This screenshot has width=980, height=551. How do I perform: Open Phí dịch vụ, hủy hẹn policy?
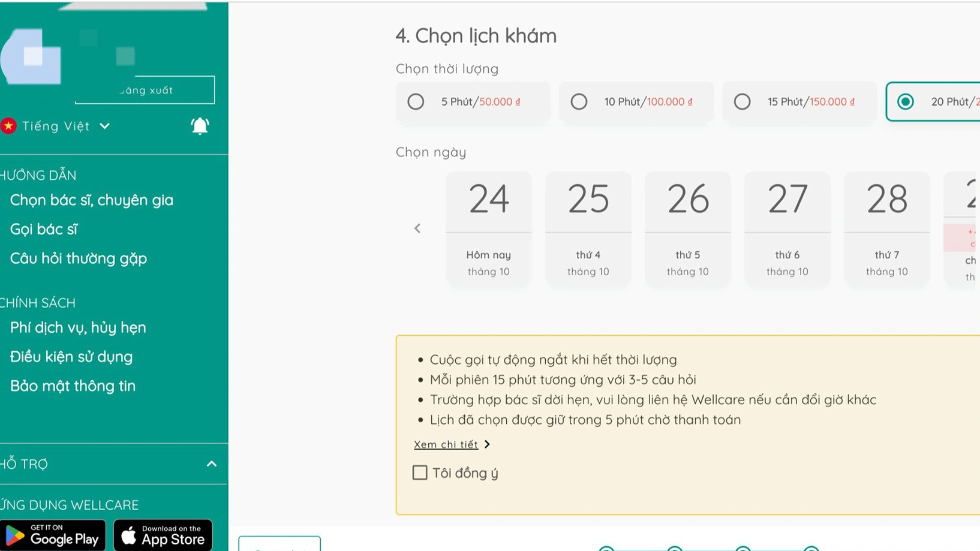(78, 327)
